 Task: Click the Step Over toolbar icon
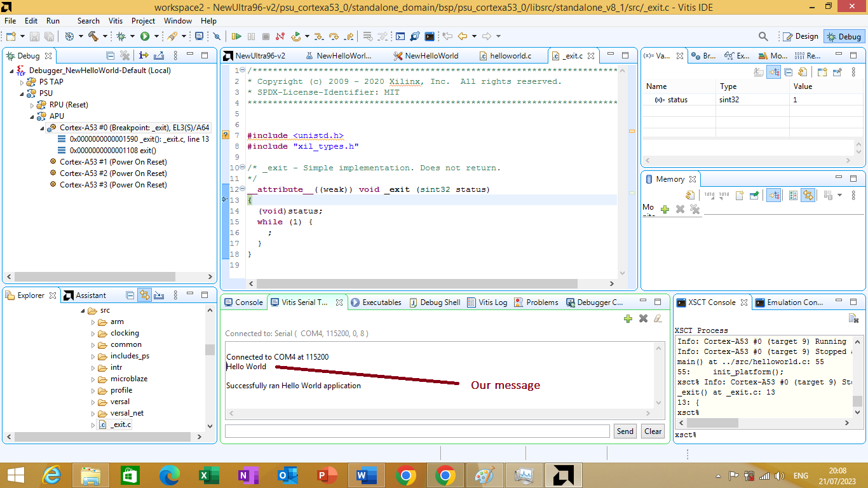334,36
